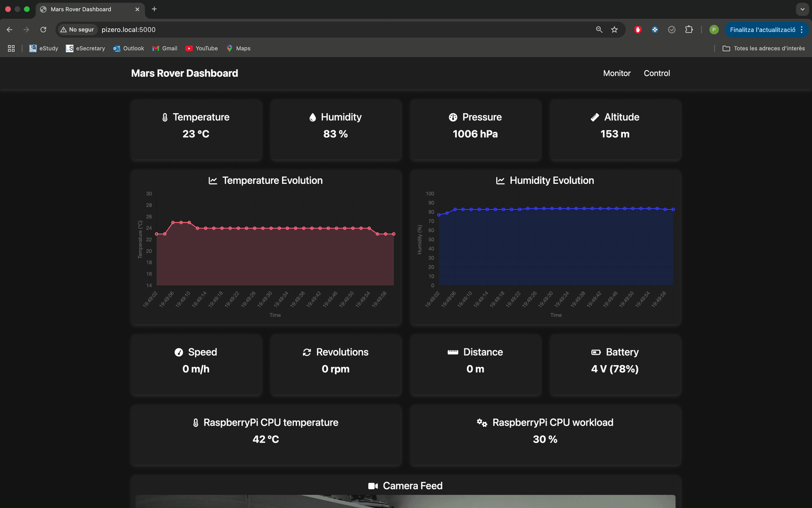Click the droplet icon beside Humidity
This screenshot has width=812, height=508.
313,117
